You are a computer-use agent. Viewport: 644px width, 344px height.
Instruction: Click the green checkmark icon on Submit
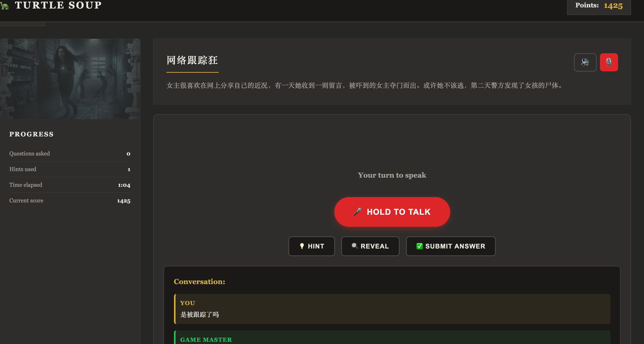[419, 246]
